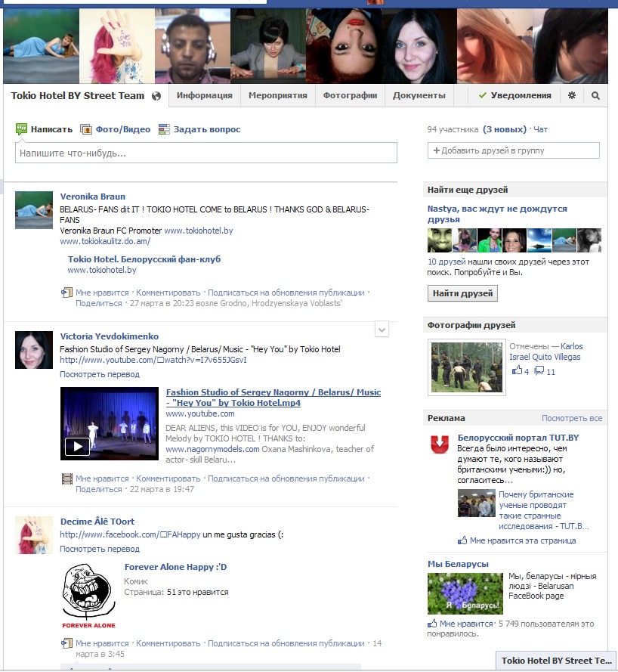Click the headphones man cover photo
The width and height of the screenshot is (618, 672).
[x=193, y=46]
